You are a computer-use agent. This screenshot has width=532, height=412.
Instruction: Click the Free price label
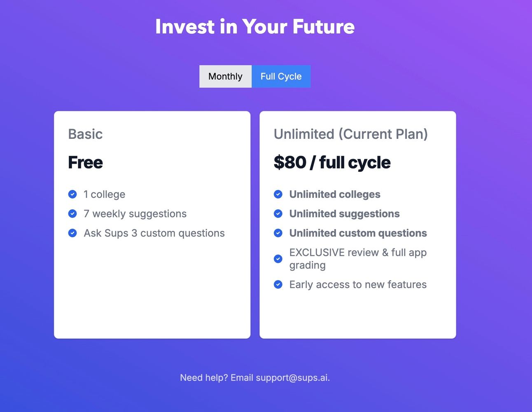(85, 162)
